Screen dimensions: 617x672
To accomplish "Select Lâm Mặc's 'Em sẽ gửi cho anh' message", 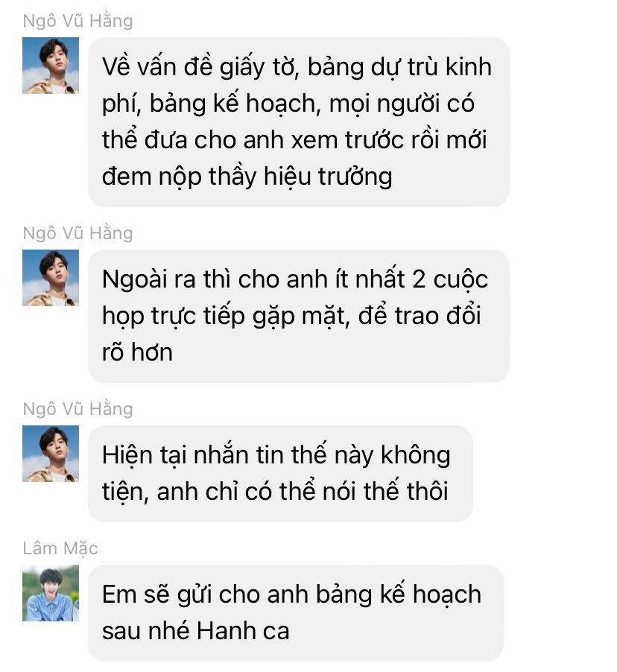I will coord(295,613).
